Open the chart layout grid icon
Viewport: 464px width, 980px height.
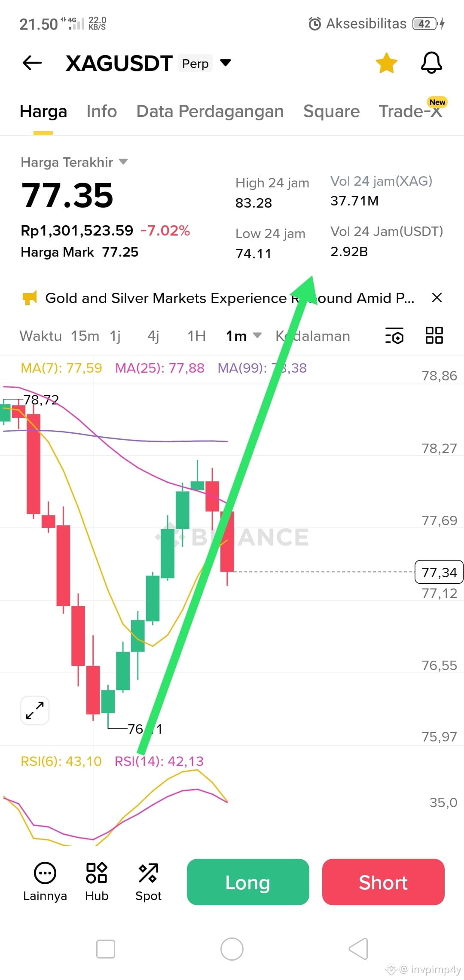434,335
